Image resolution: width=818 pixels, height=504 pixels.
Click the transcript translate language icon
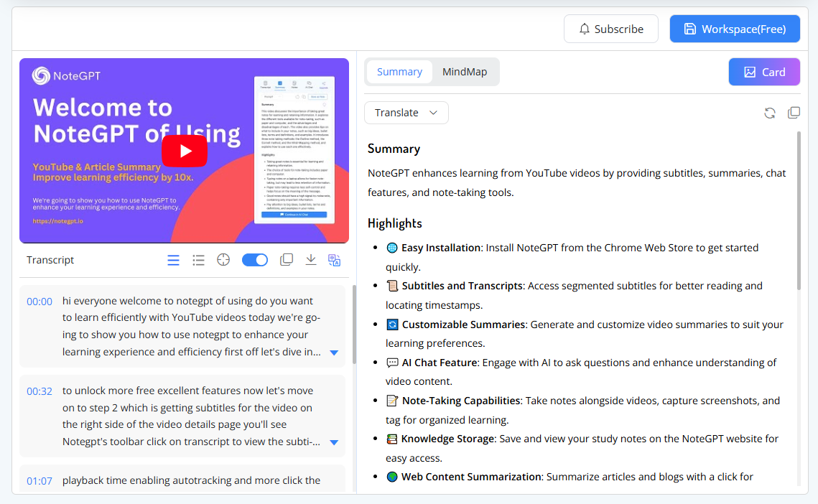335,260
